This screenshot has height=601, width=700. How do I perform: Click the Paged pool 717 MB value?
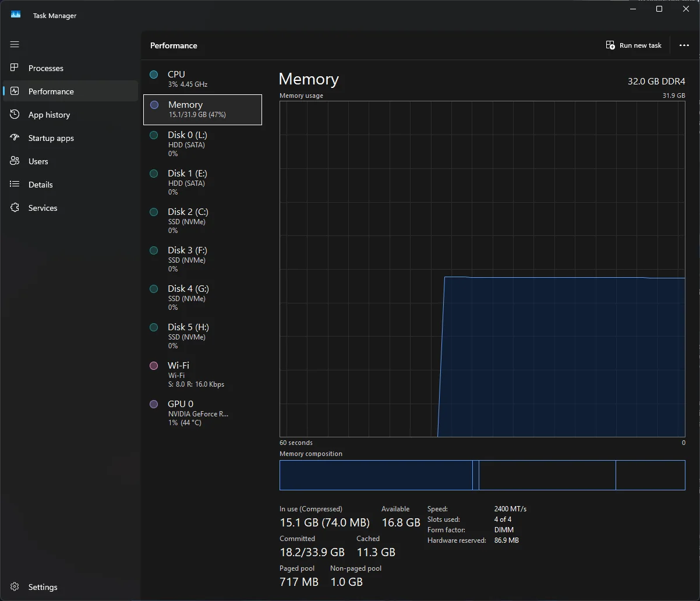pos(299,582)
